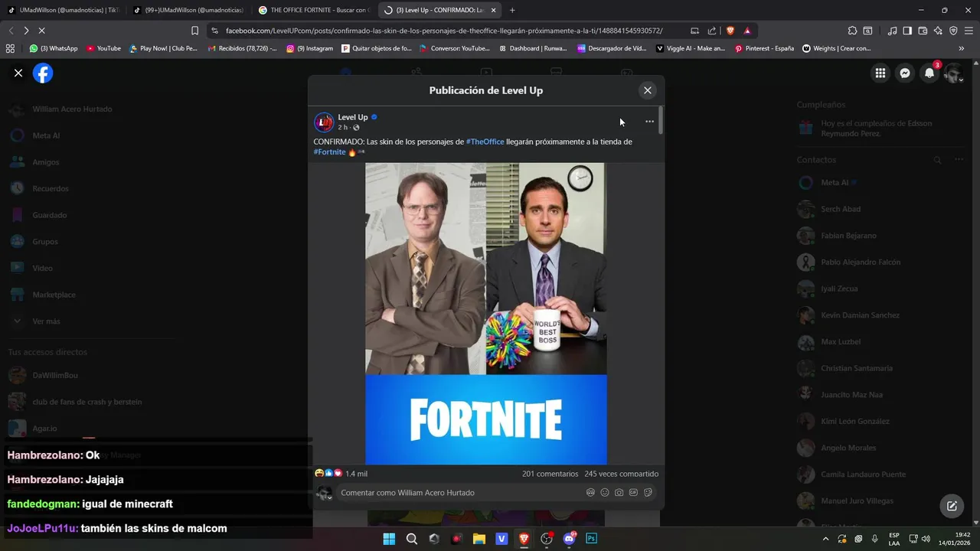Open Brave Rewards triangle icon
This screenshot has width=980, height=551.
(x=747, y=31)
